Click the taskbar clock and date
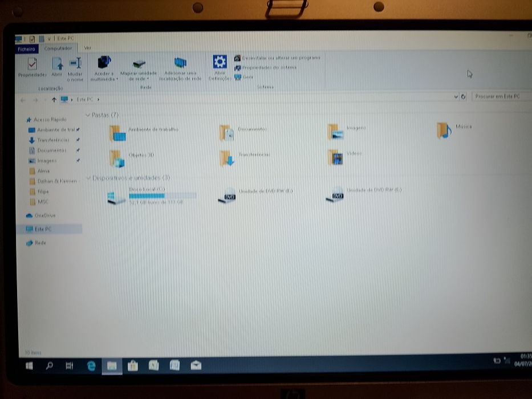Image resolution: width=532 pixels, height=399 pixels. 523,360
